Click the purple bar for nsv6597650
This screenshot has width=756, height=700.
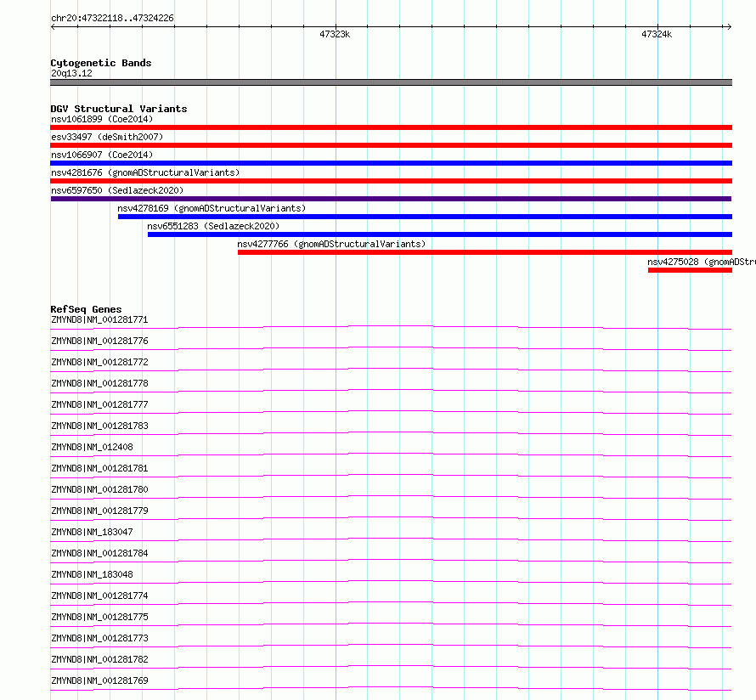point(391,199)
